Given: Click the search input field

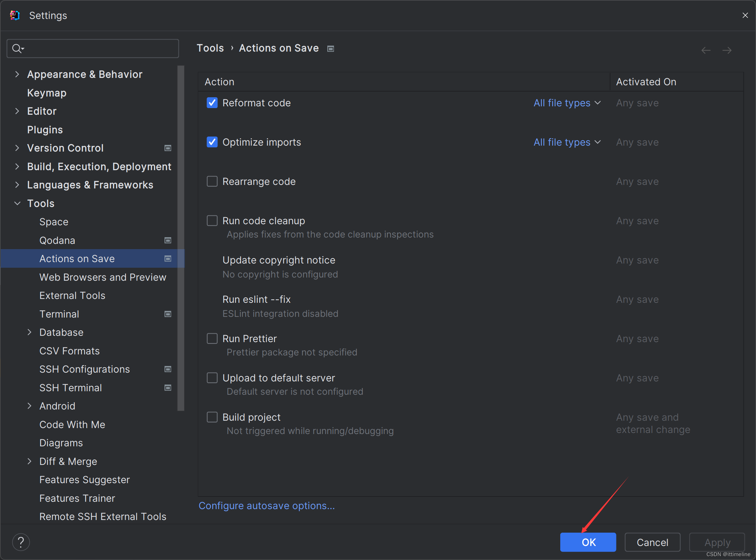Looking at the screenshot, I should [x=94, y=48].
